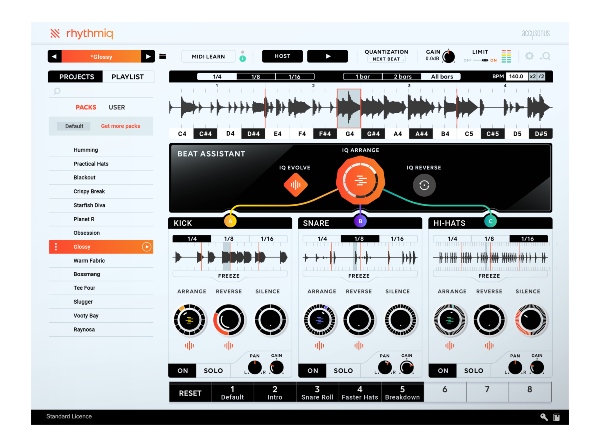Adjust the Snare Arrange knob

pos(320,319)
